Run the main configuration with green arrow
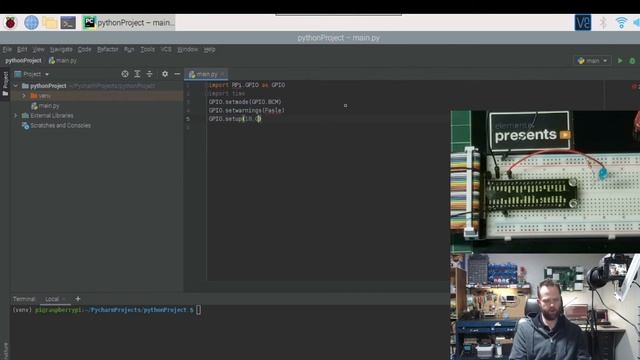Screen dimensions: 640x360 620,61
